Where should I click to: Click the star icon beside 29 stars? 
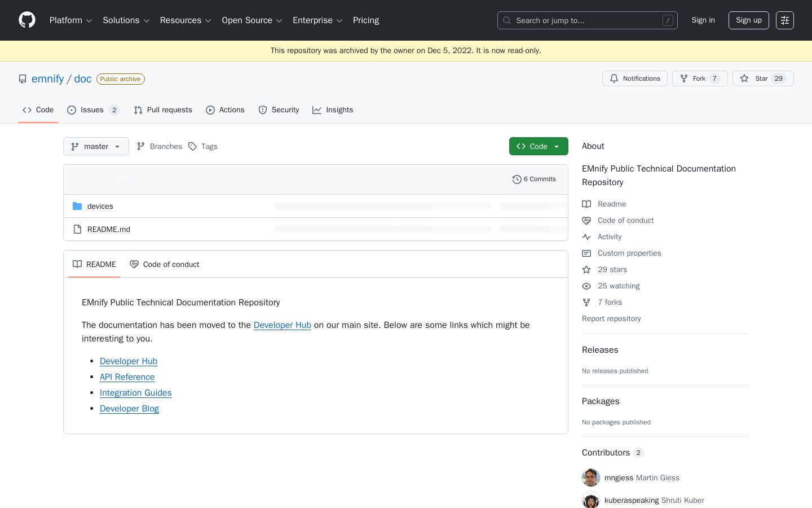(x=586, y=270)
